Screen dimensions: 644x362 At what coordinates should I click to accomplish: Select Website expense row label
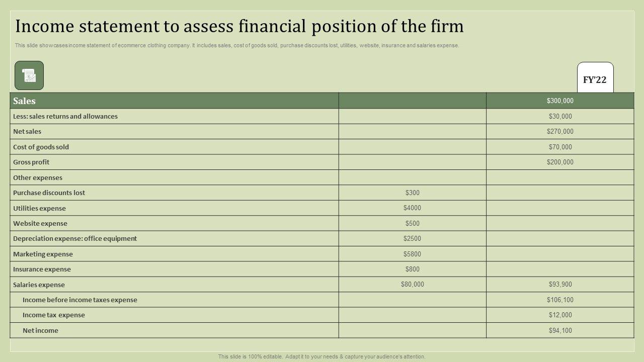click(x=40, y=223)
